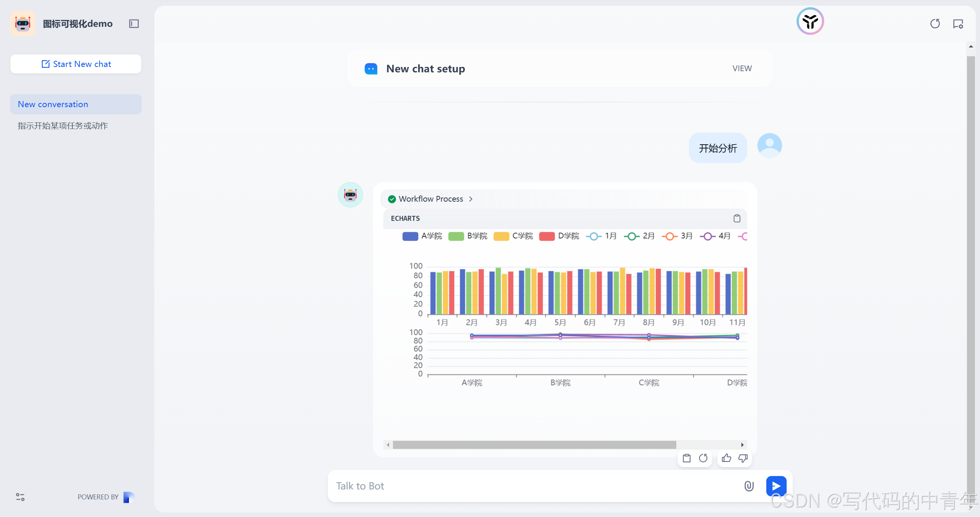
Task: Open the 指示开始某项任务或动作 conversation
Action: pyautogui.click(x=63, y=126)
